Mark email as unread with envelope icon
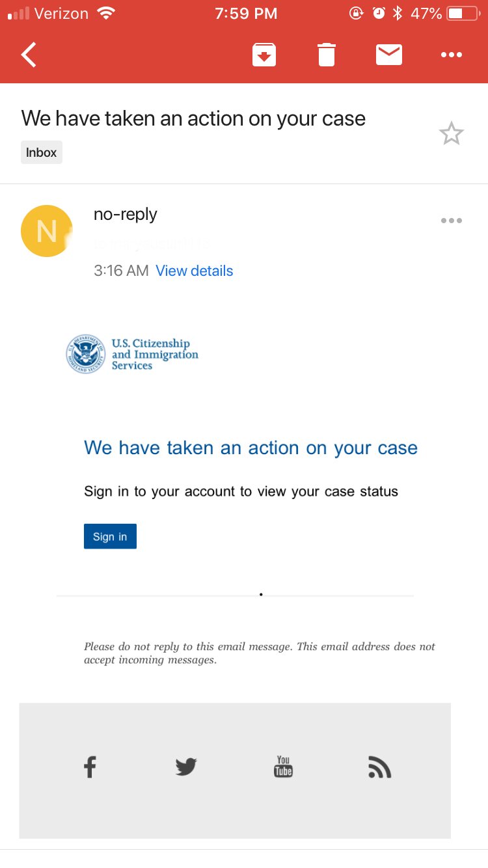This screenshot has width=488, height=868. (389, 55)
